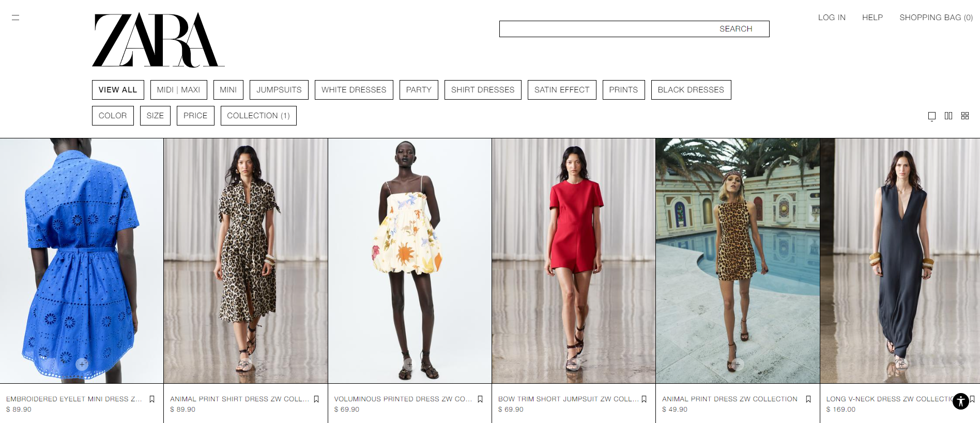The width and height of the screenshot is (980, 423).
Task: Open the red bow trim jumpsuit photo
Action: pyautogui.click(x=574, y=260)
